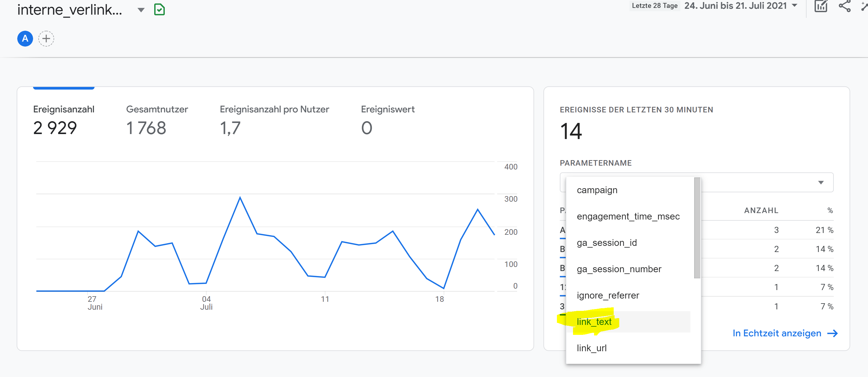Click the Share this report icon
Viewport: 868px width, 377px height.
(844, 6)
